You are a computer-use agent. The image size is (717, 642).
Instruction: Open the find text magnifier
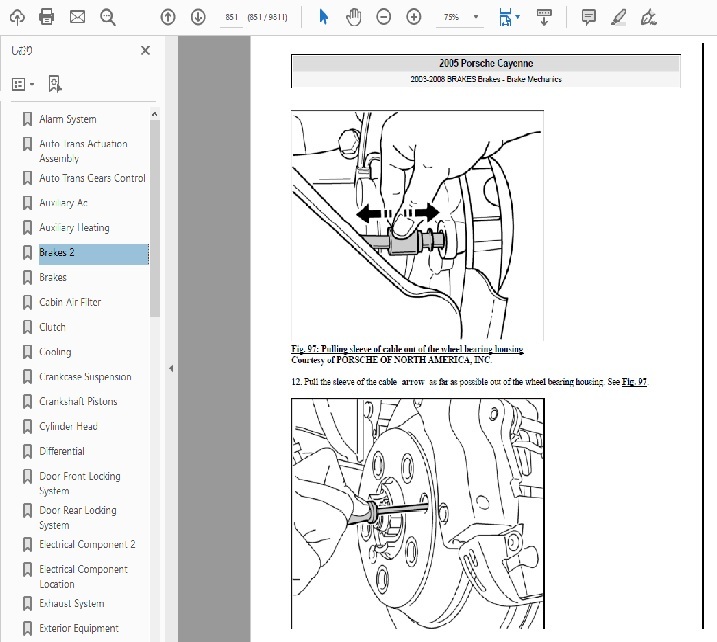(x=108, y=17)
